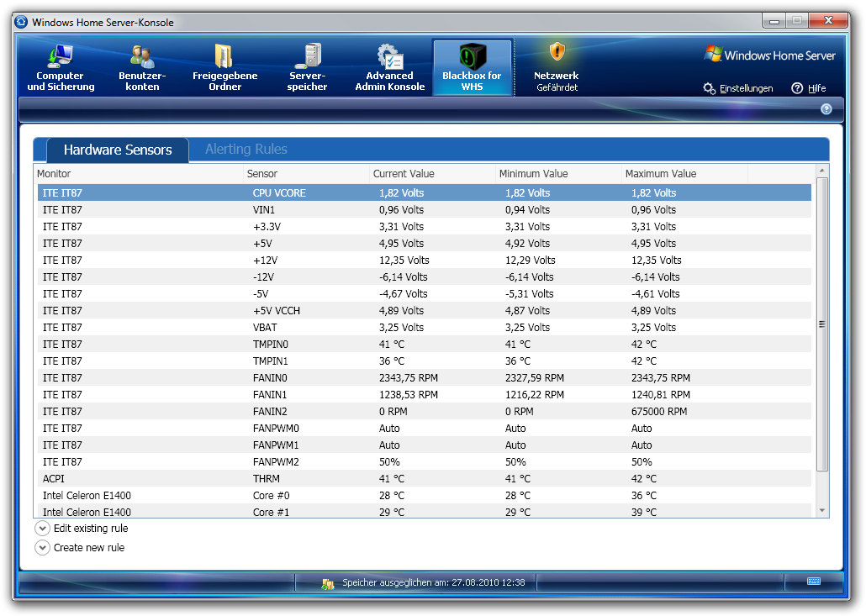Select the FANPWM0 sensor row
This screenshot has height=616, width=866.
(424, 429)
